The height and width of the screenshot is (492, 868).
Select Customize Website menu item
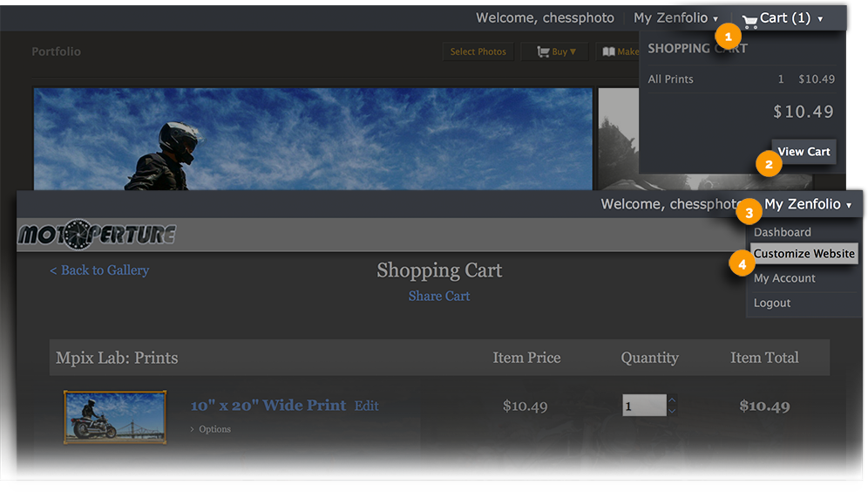click(x=804, y=254)
